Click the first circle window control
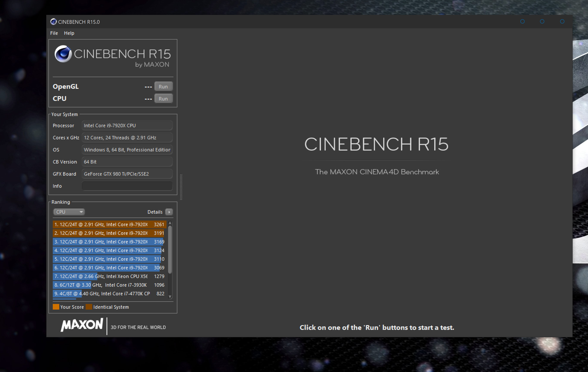The width and height of the screenshot is (588, 372). [x=522, y=21]
